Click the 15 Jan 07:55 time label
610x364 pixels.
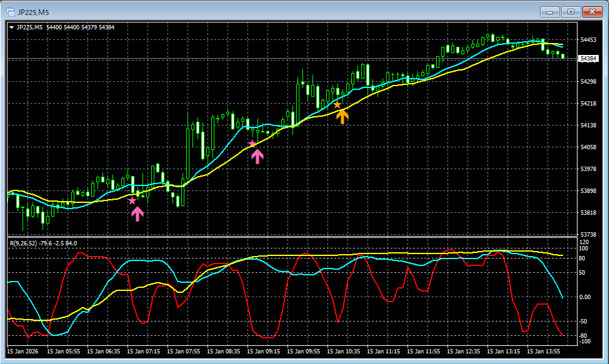click(x=184, y=351)
